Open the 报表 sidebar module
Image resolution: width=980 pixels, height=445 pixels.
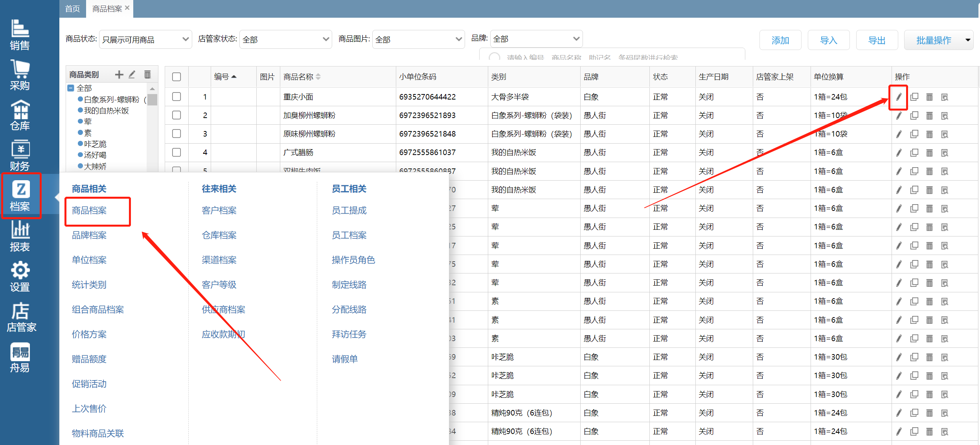(20, 236)
